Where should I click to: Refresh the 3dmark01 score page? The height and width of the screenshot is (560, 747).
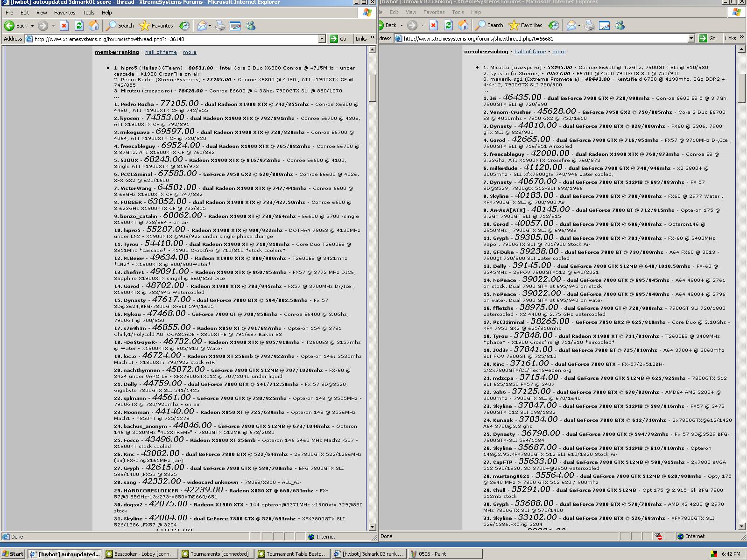[79, 26]
